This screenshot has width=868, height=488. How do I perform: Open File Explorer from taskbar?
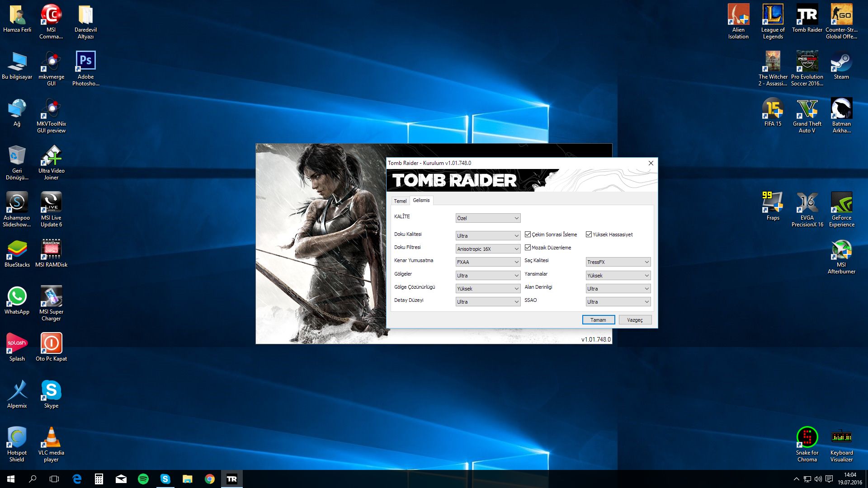187,479
